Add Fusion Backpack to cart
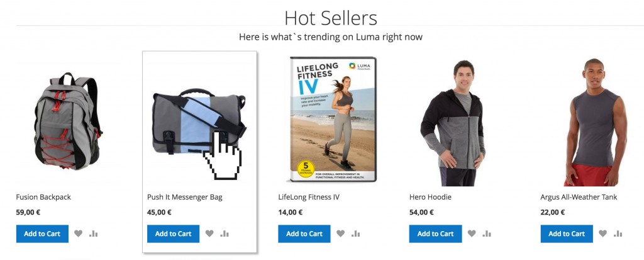Screen dimensions: 644x260 pos(42,234)
